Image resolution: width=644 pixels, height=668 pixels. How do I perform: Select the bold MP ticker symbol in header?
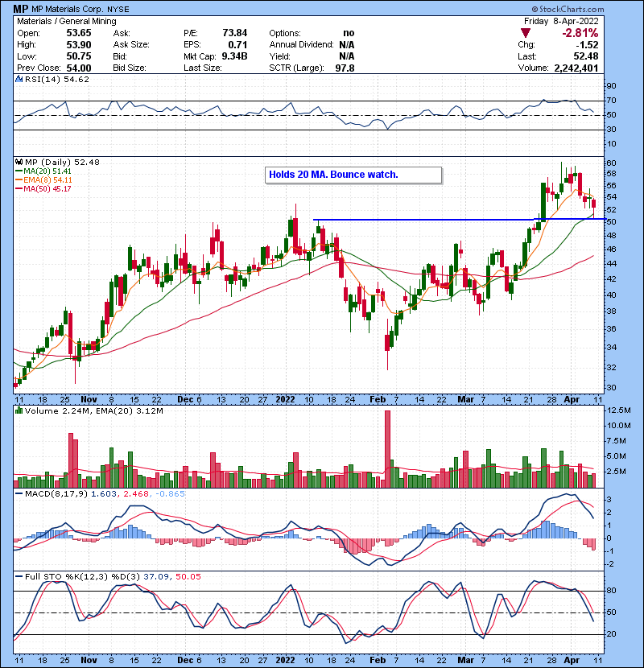[x=20, y=9]
